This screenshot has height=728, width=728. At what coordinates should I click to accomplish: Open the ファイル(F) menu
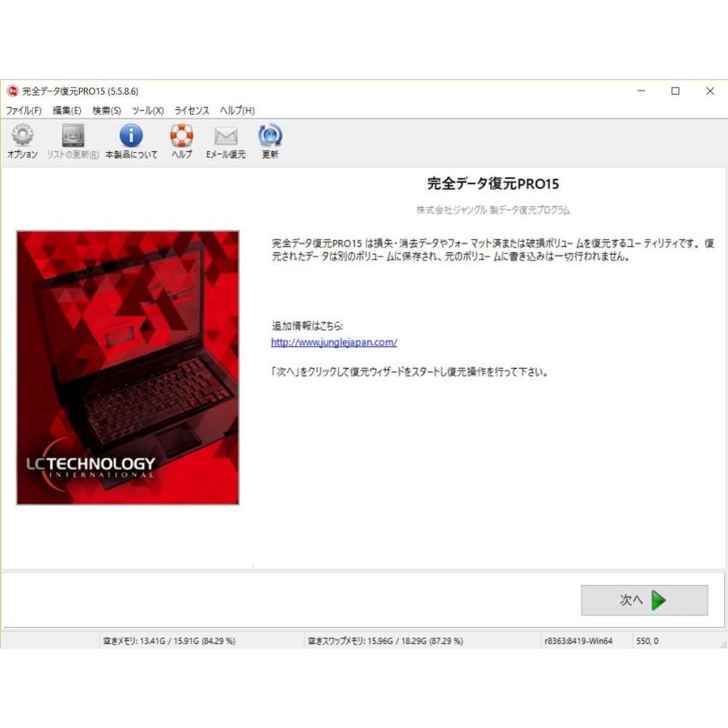coord(23,111)
